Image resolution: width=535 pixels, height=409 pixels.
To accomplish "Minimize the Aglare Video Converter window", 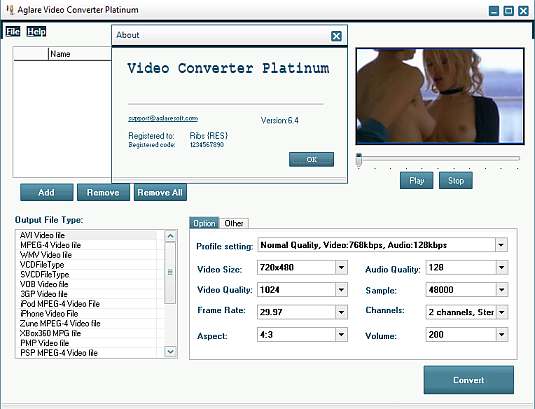I will pyautogui.click(x=494, y=11).
